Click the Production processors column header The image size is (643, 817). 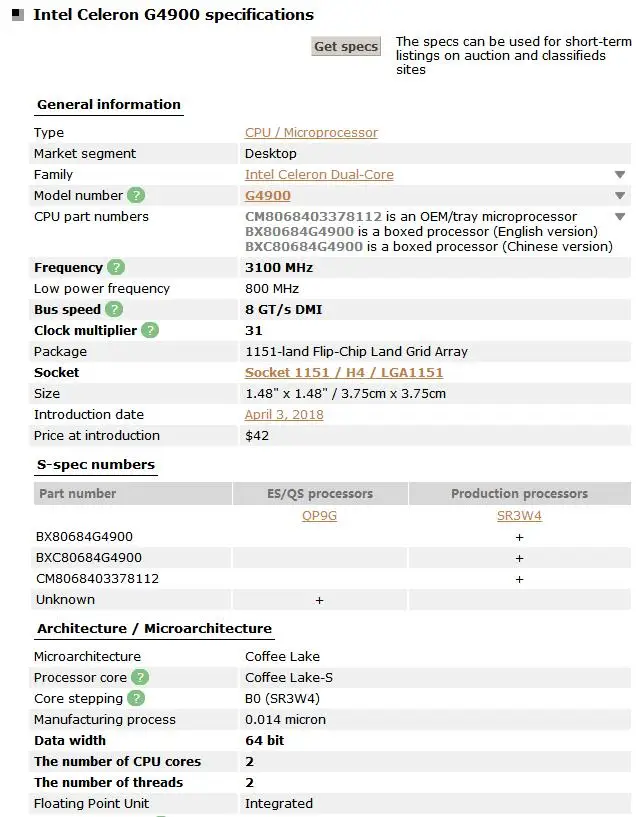point(519,494)
